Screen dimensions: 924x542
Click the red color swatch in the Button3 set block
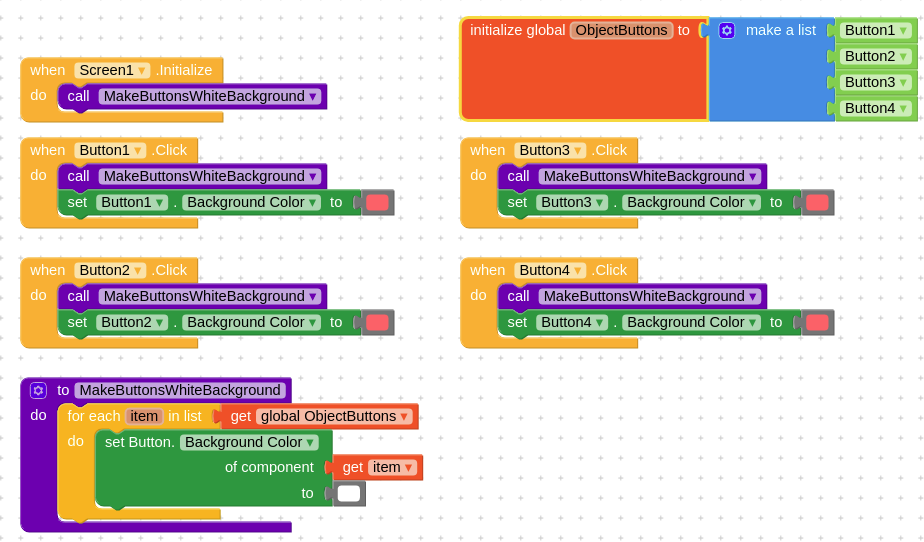tap(817, 203)
